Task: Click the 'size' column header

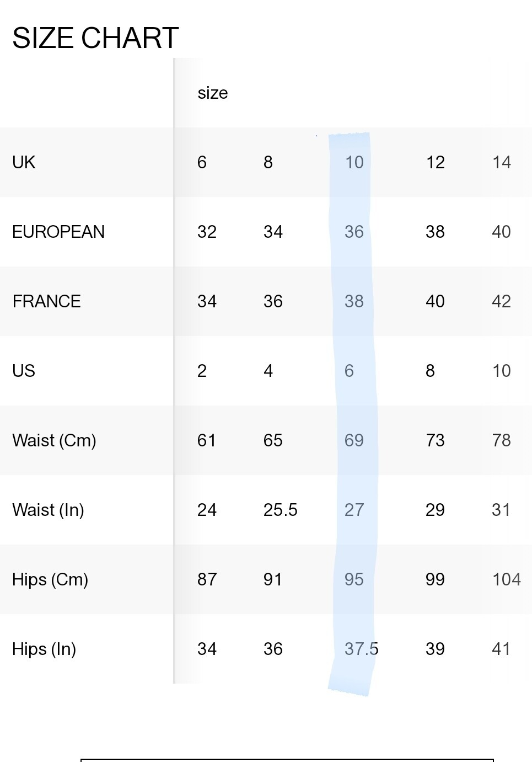Action: 213,93
